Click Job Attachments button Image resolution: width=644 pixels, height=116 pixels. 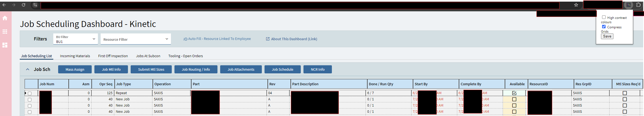click(241, 69)
